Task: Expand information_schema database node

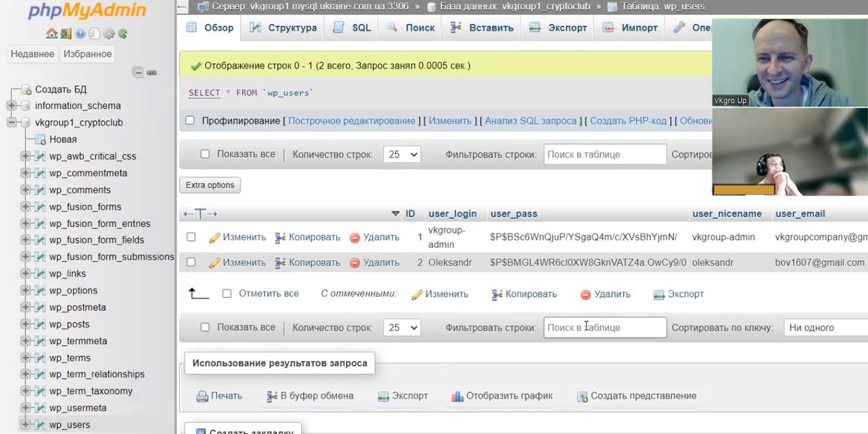Action: 11,105
